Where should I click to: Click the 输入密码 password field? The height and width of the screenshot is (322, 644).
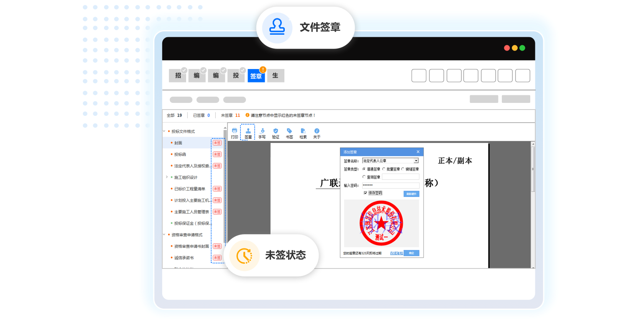pyautogui.click(x=391, y=185)
